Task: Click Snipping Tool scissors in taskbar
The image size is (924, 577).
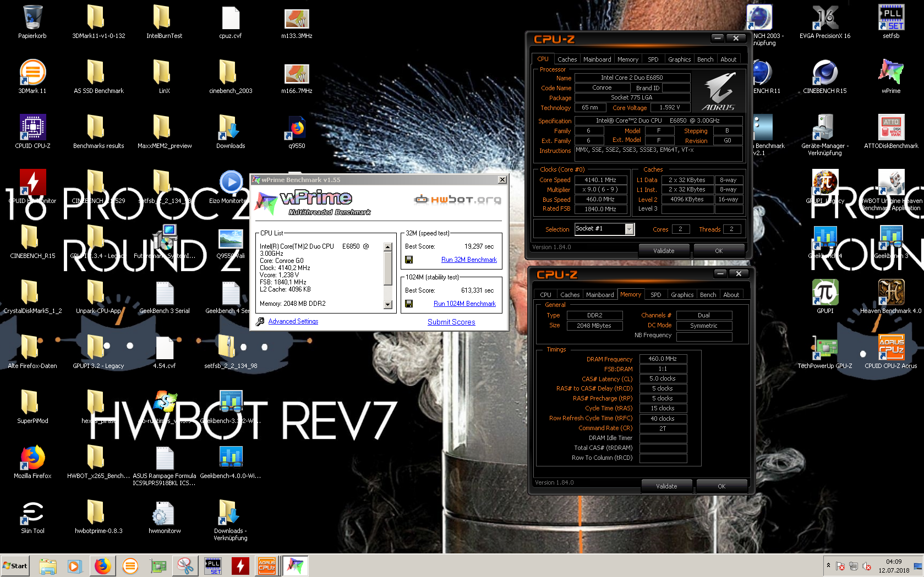Action: tap(185, 566)
